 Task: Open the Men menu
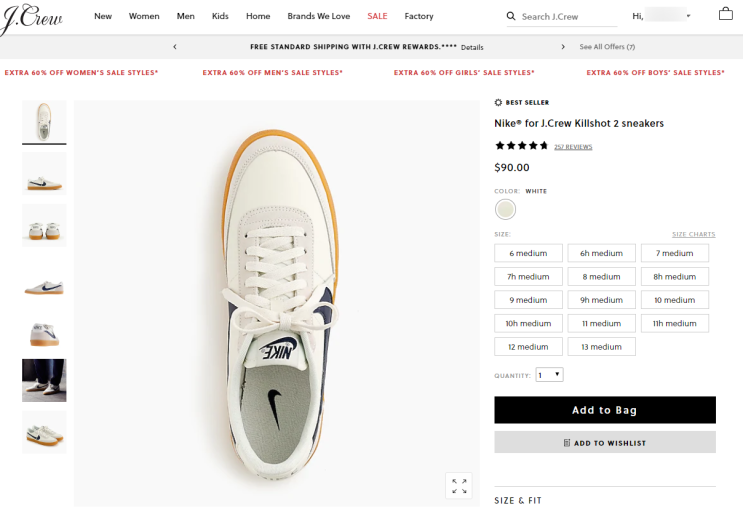tap(186, 16)
